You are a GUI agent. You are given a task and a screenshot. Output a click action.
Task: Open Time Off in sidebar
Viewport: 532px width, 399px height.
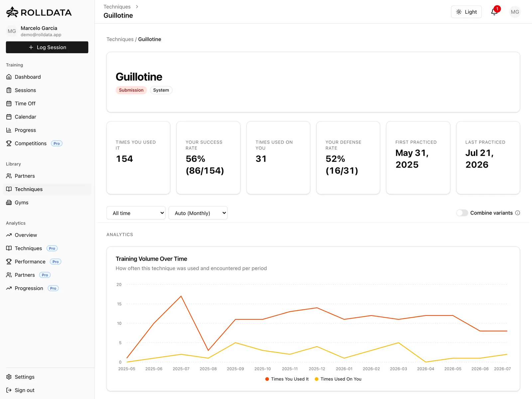pos(47,103)
